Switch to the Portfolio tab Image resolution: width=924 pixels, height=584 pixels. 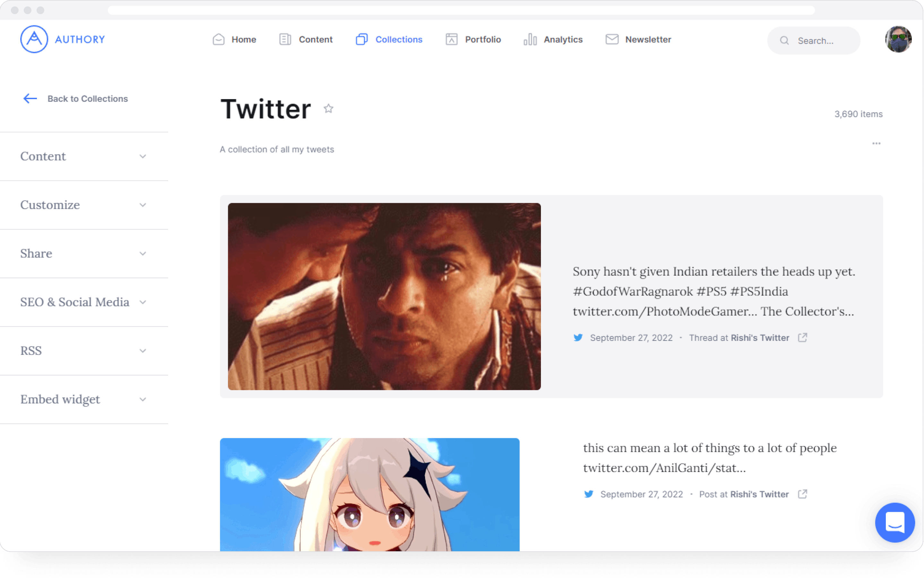pos(483,39)
